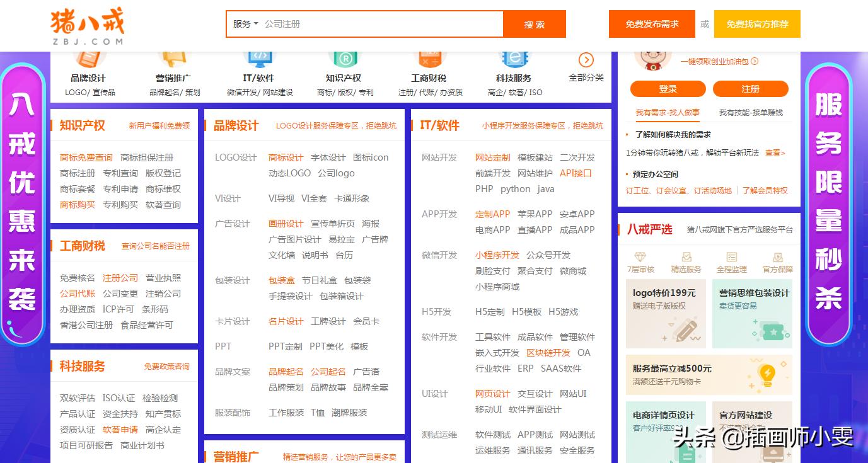Image resolution: width=868 pixels, height=463 pixels.
Task: Open the 商标免费查询 link
Action: (86, 157)
